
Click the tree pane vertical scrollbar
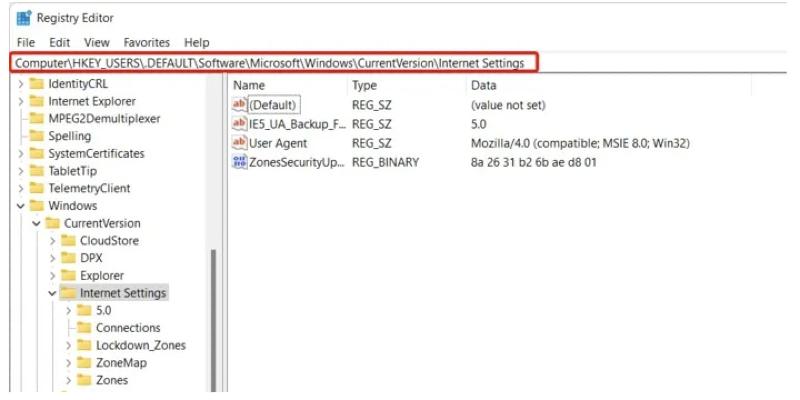[x=213, y=319]
